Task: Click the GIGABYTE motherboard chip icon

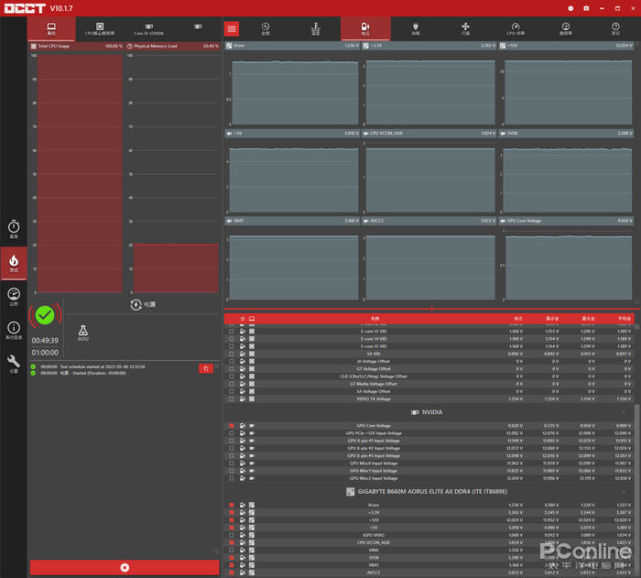Action: click(350, 491)
